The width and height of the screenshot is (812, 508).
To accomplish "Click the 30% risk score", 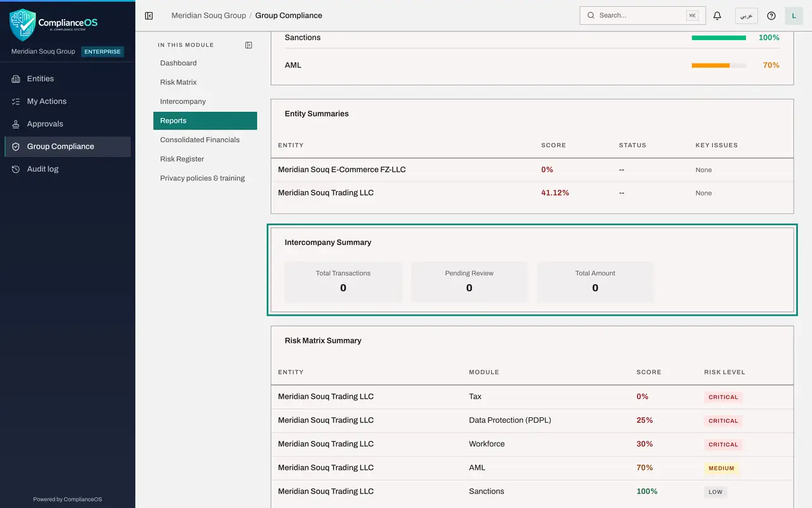I will [x=645, y=444].
